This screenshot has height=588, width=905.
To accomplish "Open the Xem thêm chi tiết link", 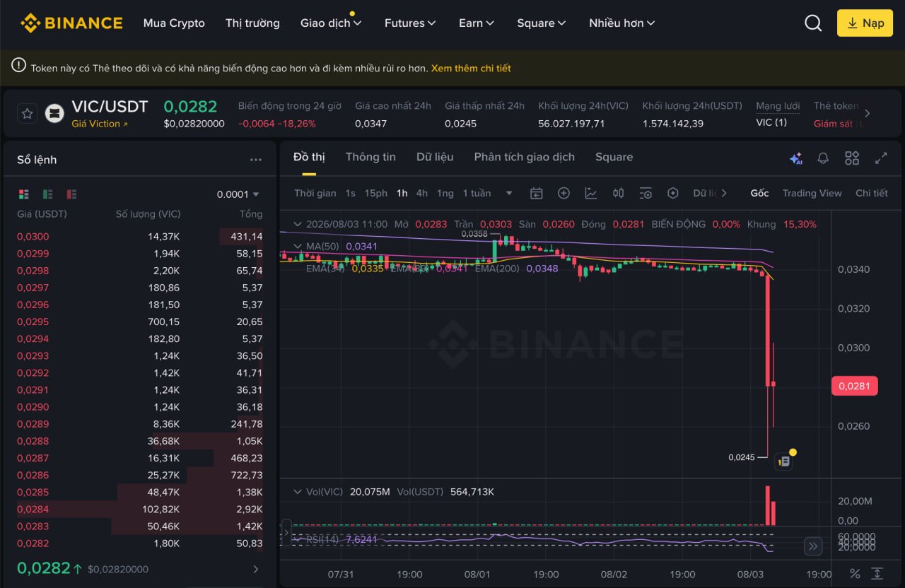I will tap(471, 69).
